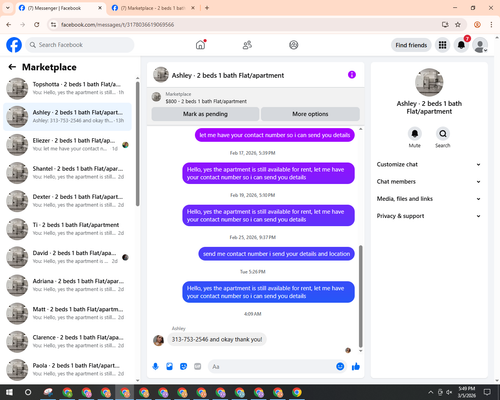500x400 pixels.
Task: Open the nine-dot Menu grid icon
Action: tap(442, 45)
